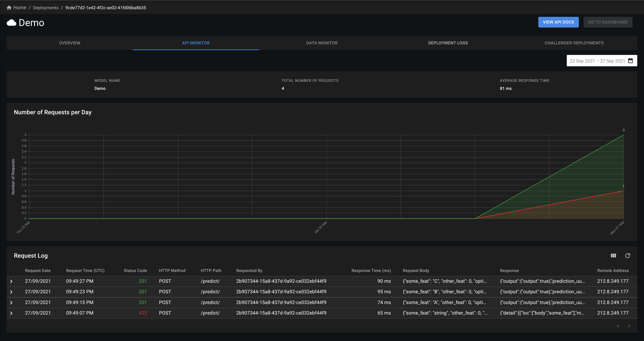Viewport: 644px width, 341px height.
Task: Click the View API Docs button
Action: point(558,22)
